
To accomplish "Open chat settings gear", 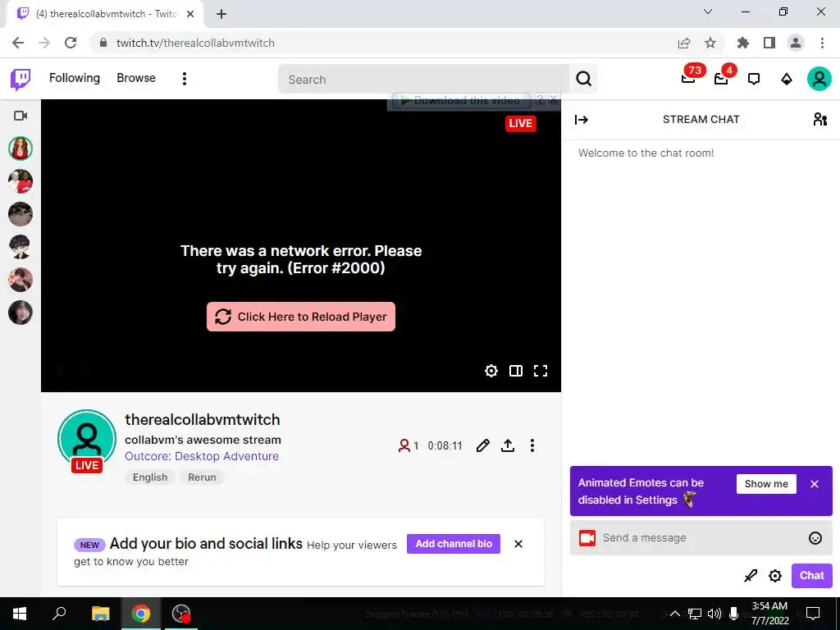I will (775, 576).
